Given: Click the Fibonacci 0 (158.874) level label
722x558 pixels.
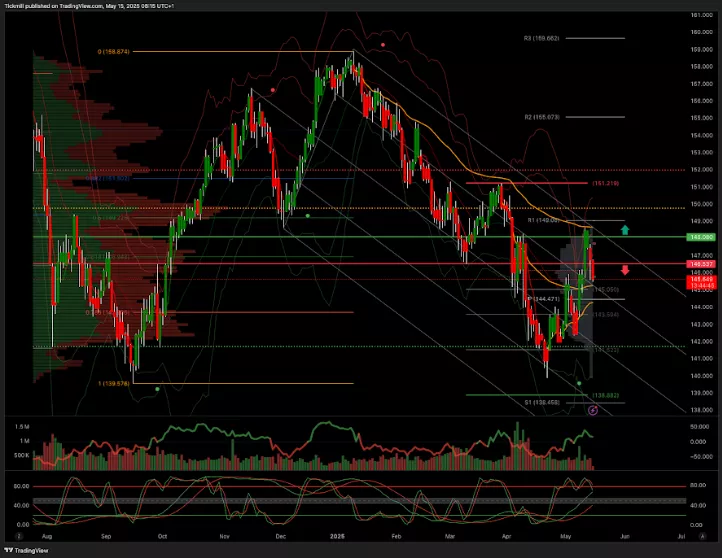Looking at the screenshot, I should click(x=114, y=52).
